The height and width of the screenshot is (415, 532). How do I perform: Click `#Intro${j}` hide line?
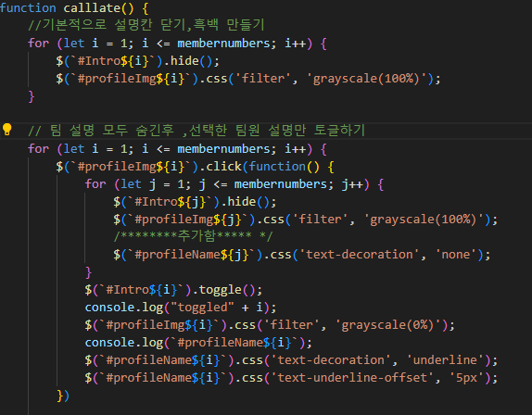195,202
